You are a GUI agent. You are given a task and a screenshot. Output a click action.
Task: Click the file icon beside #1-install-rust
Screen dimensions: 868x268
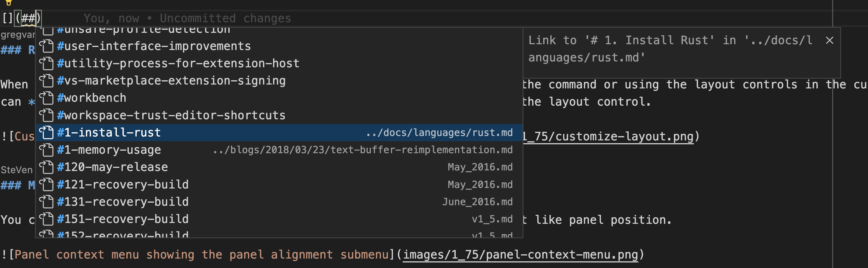pyautogui.click(x=47, y=132)
